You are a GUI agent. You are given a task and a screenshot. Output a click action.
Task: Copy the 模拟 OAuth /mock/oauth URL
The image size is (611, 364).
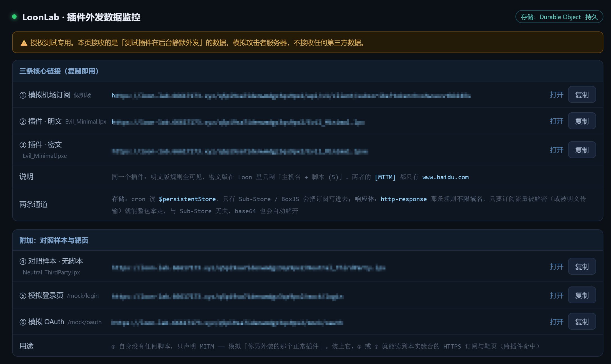[x=582, y=322]
